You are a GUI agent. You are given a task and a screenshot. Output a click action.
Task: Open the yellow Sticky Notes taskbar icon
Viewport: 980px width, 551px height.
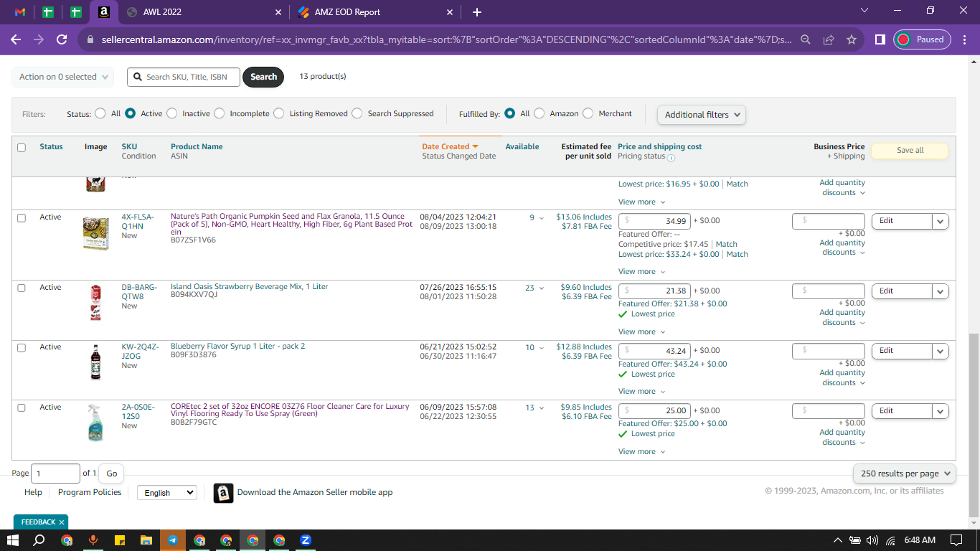click(x=119, y=540)
